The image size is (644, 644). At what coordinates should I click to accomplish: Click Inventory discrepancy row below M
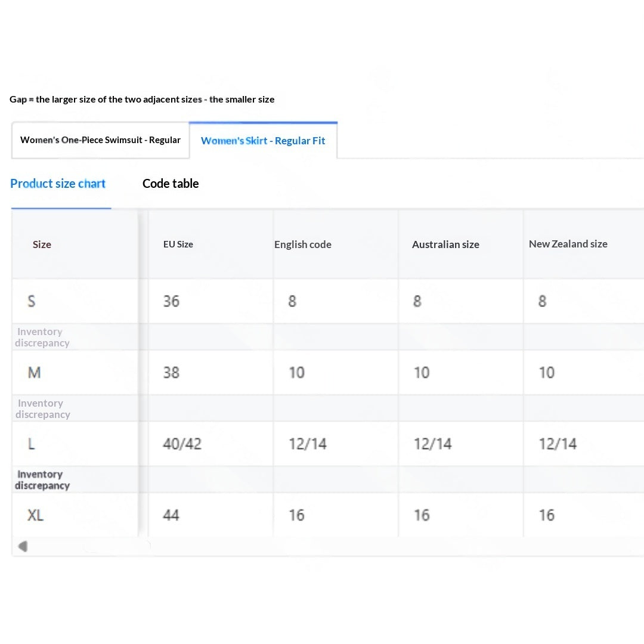(x=328, y=408)
